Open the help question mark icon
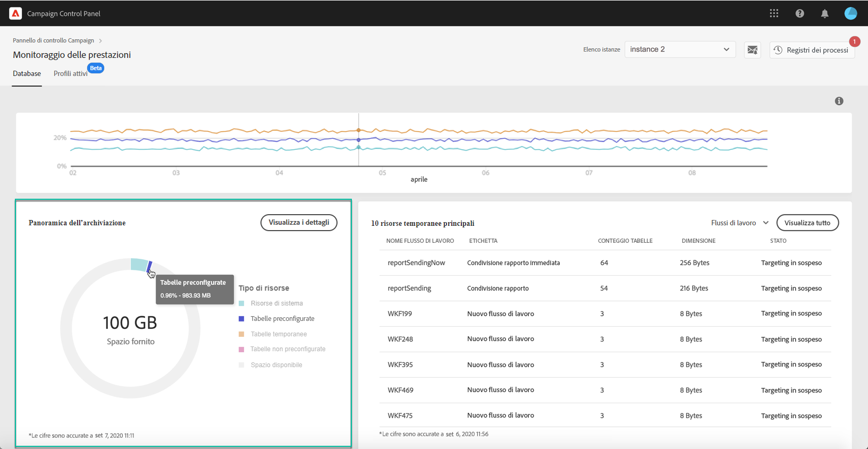 [x=799, y=13]
